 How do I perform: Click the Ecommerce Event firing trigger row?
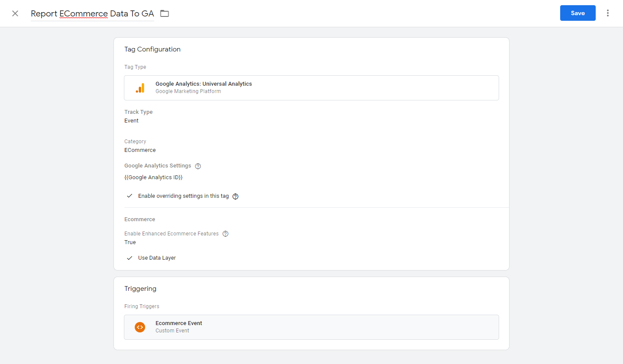311,327
